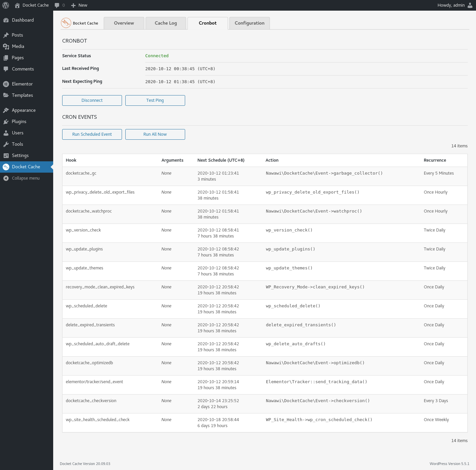Screen dimensions: 476x470
Task: Click the Disconnect button
Action: (x=92, y=100)
